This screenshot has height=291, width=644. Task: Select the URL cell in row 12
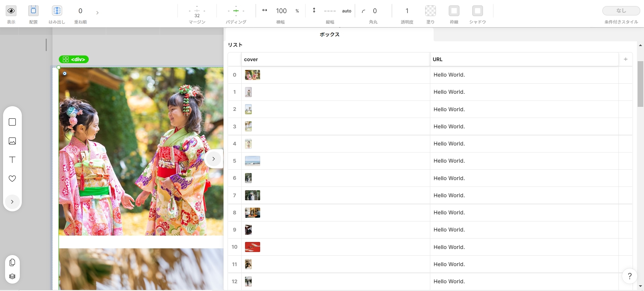[524, 282]
